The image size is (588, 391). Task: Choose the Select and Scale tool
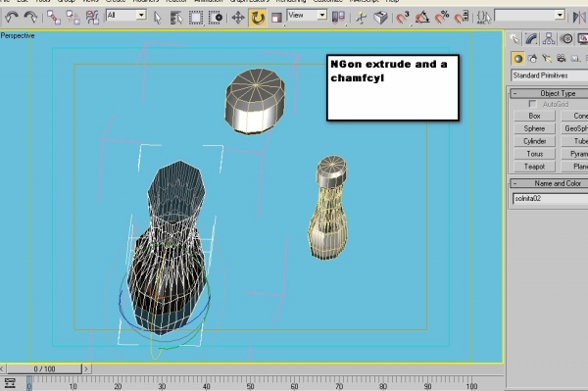[x=276, y=18]
